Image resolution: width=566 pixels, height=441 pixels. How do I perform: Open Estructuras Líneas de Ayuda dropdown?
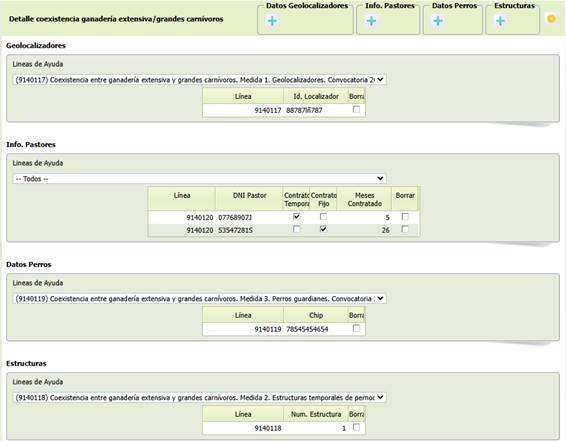200,398
